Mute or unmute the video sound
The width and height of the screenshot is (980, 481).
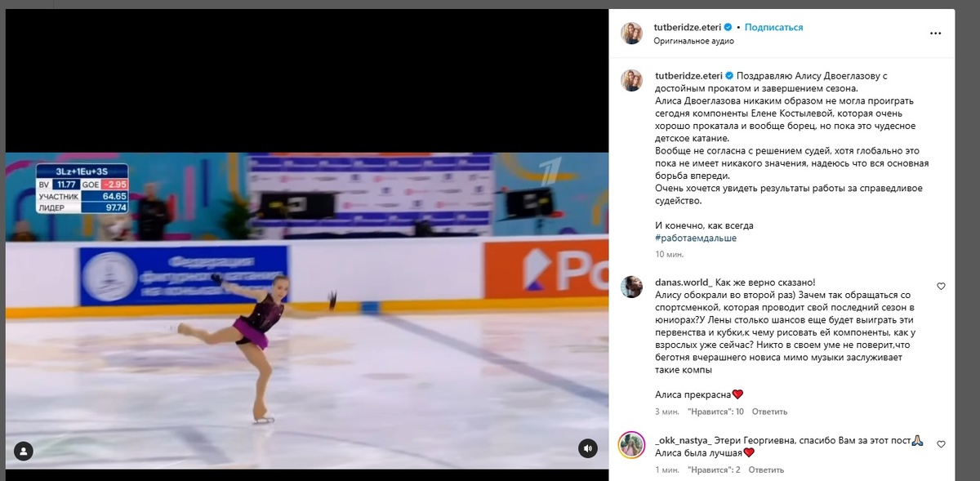pyautogui.click(x=587, y=448)
